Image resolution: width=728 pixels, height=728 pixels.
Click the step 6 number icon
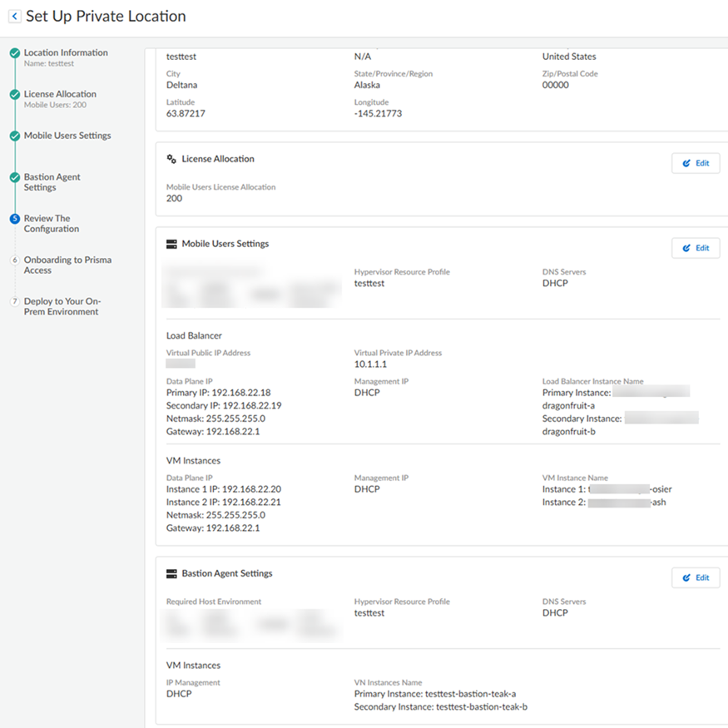[15, 260]
